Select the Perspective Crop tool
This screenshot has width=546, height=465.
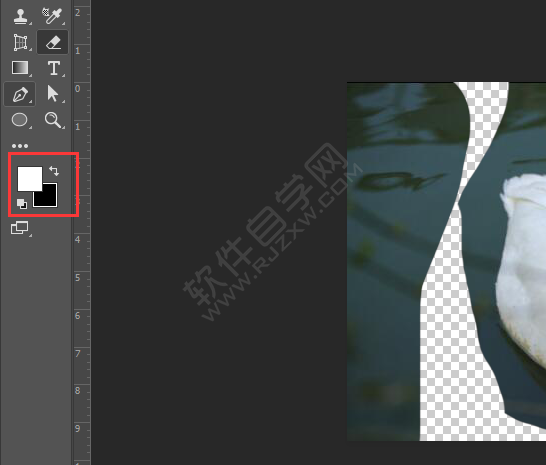(x=20, y=42)
